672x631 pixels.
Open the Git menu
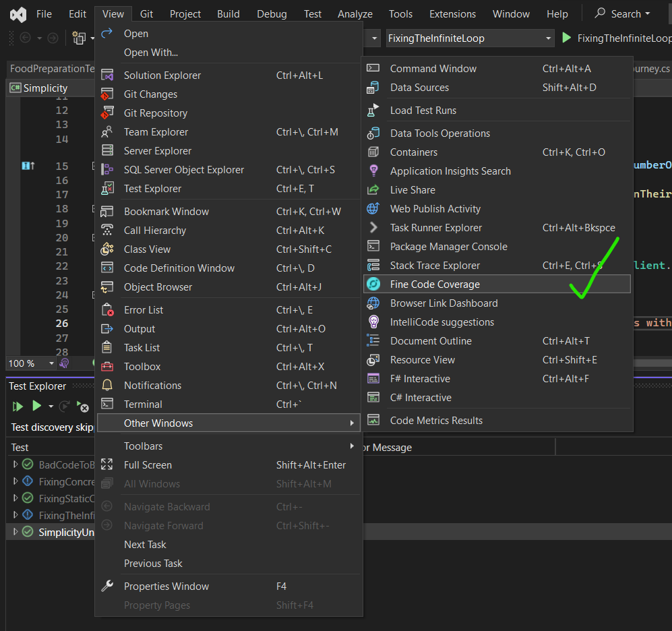pyautogui.click(x=146, y=14)
